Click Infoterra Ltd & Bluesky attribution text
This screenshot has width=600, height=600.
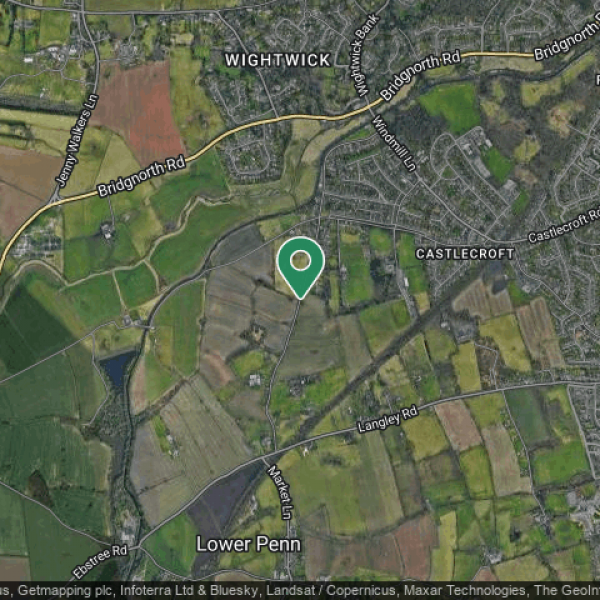coord(190,590)
